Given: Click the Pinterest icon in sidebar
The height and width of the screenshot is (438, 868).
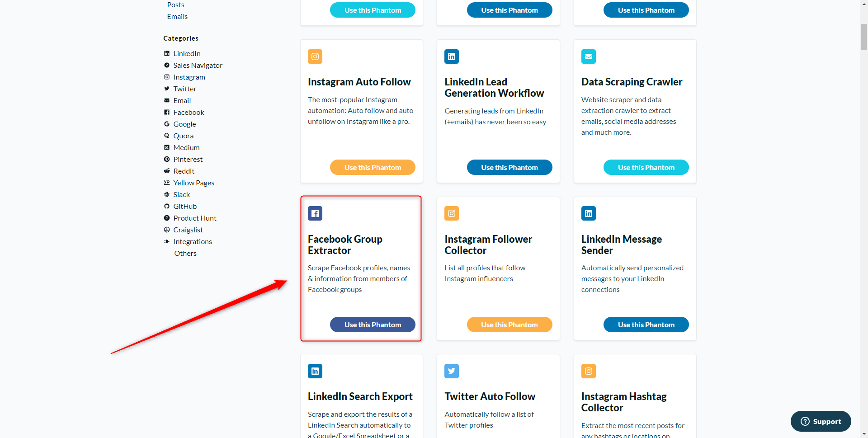Looking at the screenshot, I should 167,159.
